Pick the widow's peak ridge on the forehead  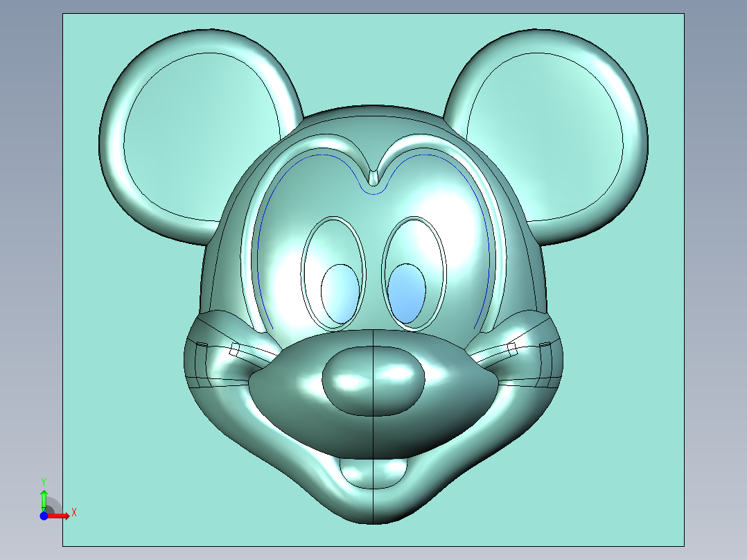click(374, 179)
